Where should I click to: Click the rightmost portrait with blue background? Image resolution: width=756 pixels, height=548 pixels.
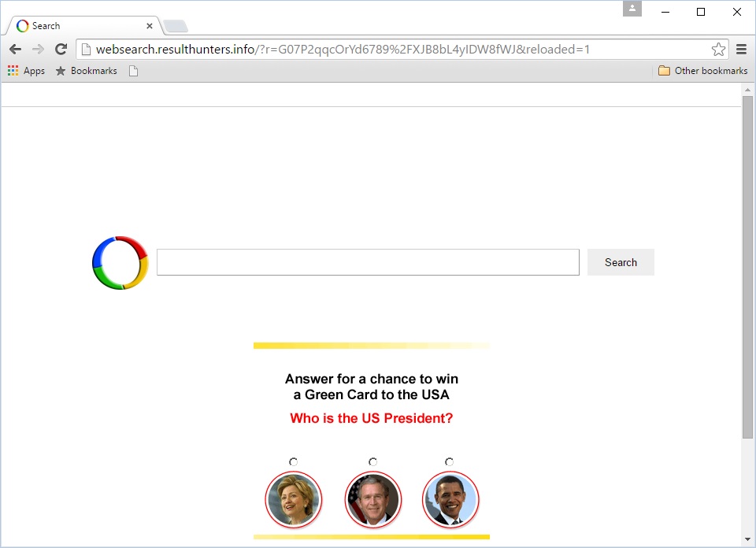point(450,499)
